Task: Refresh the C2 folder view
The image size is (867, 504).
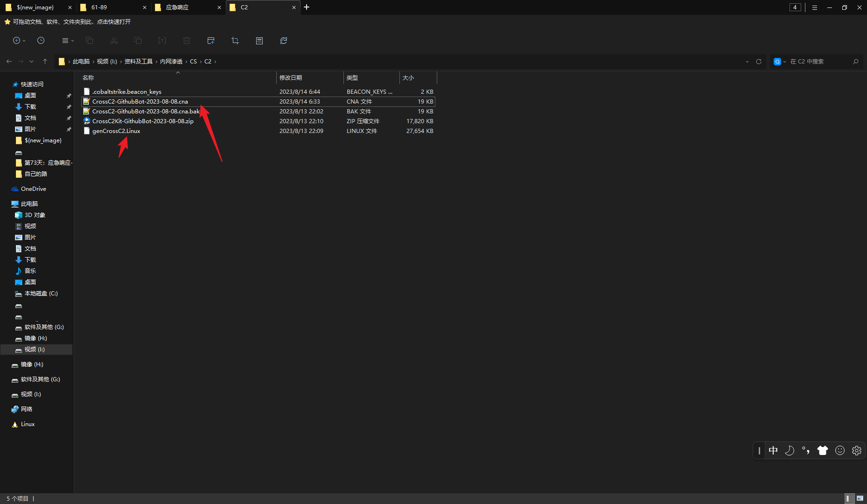Action: [x=759, y=61]
